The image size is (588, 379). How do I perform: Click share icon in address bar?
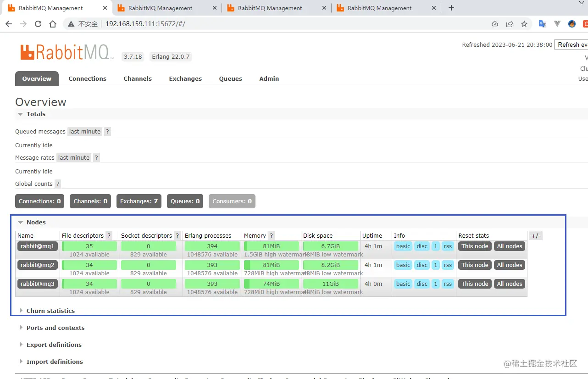(510, 24)
